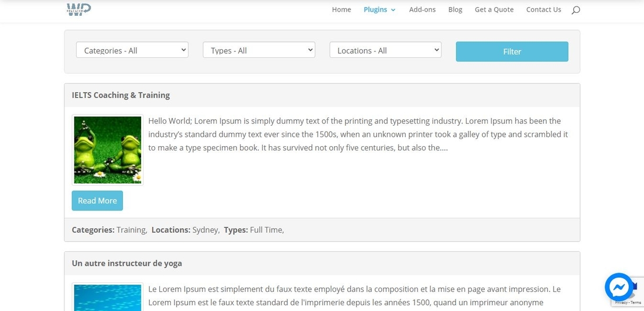Go to the Home page
The height and width of the screenshot is (311, 644).
[x=341, y=9]
